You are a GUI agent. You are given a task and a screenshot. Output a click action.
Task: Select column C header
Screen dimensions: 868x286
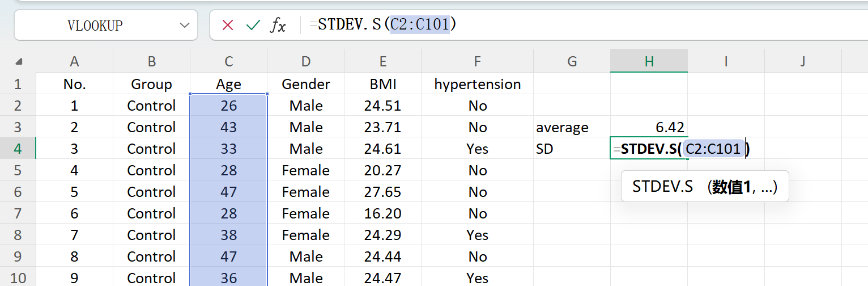229,61
